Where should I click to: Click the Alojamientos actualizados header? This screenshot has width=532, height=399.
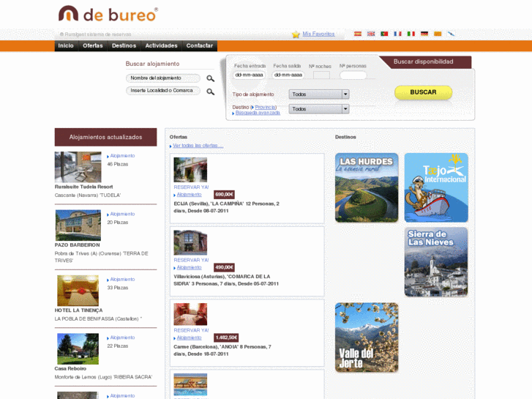[106, 137]
